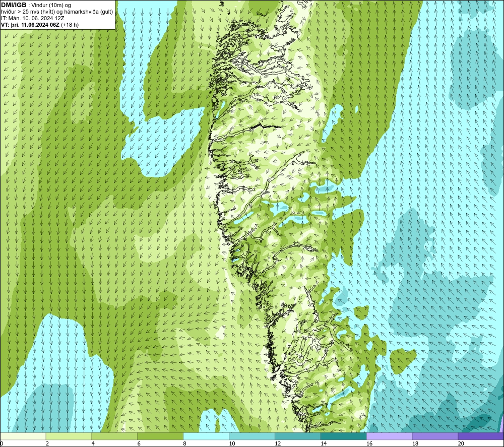
Task: Select the 10–12 m/s teal color swatch
Action: click(x=252, y=436)
